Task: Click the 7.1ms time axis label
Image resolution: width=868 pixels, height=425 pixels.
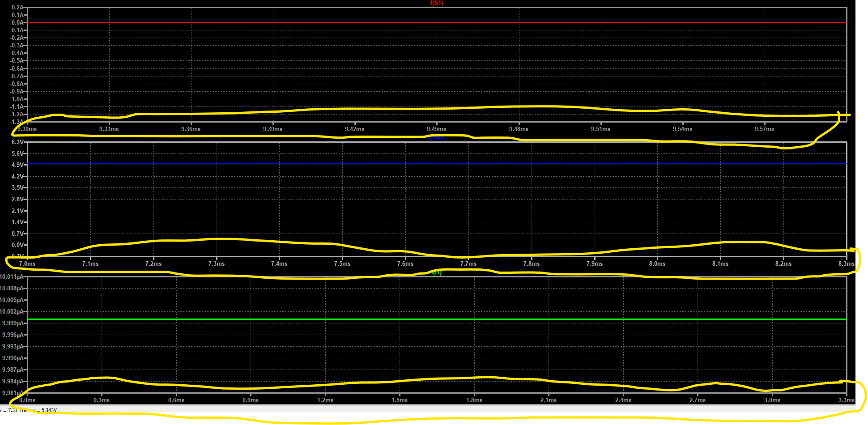Action: coord(90,263)
